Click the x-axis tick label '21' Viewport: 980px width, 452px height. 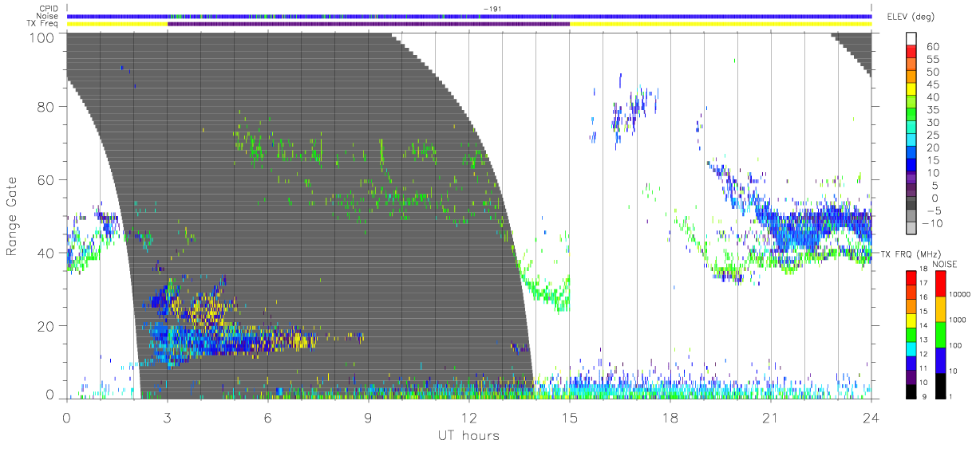(771, 418)
